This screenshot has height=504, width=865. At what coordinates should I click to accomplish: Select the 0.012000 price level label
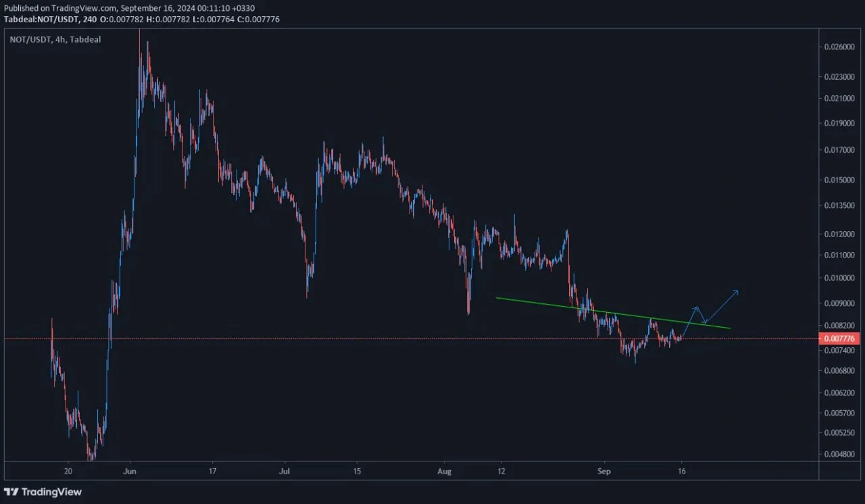pos(840,234)
